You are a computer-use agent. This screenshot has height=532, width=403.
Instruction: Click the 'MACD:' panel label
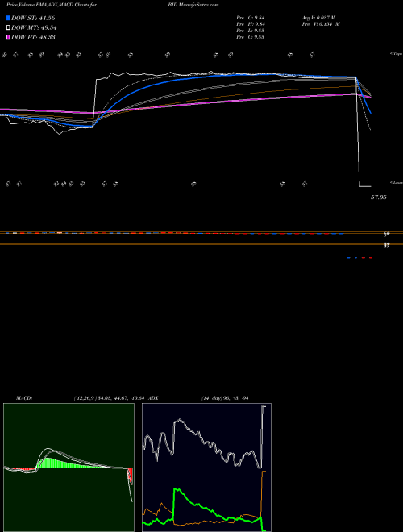(24, 398)
